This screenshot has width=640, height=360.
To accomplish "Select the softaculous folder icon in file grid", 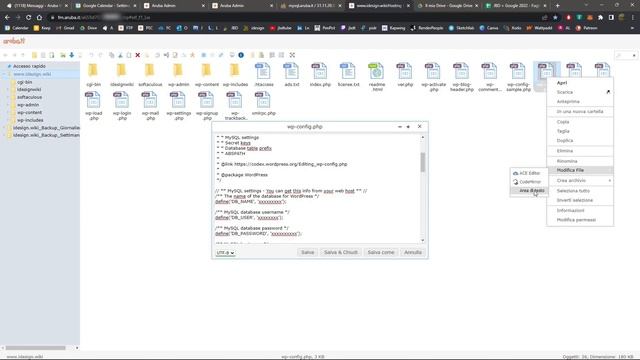I will 150,71.
